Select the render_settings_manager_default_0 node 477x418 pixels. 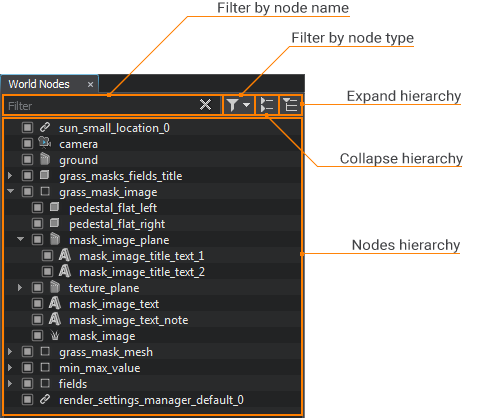click(x=151, y=400)
